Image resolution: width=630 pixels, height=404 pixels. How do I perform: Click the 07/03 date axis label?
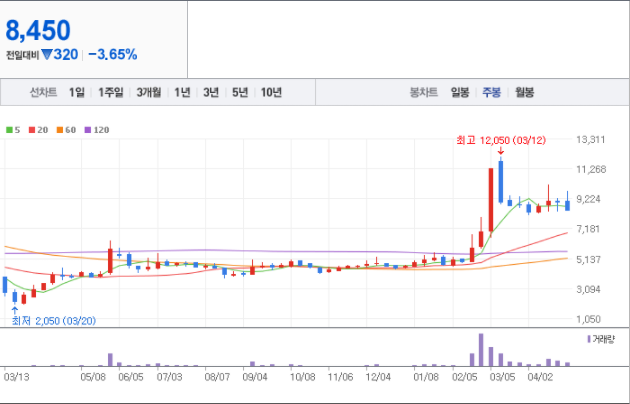pos(169,377)
